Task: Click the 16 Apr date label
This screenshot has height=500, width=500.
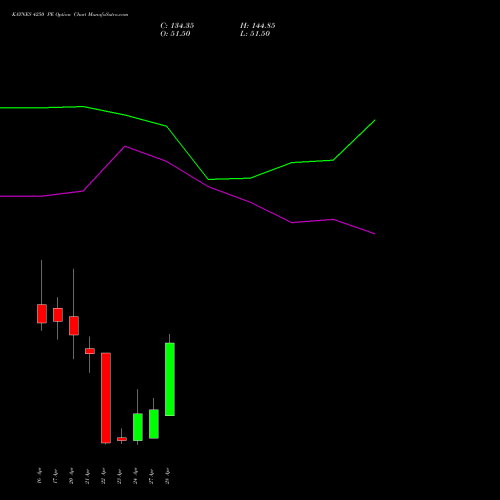Action: click(x=40, y=476)
